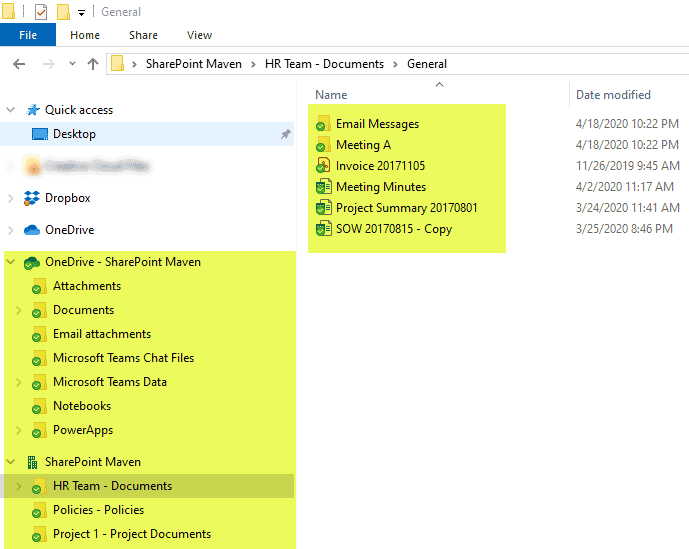Viewport: 689px width, 549px height.
Task: Open the recent locations dropdown arrow
Action: 73,64
